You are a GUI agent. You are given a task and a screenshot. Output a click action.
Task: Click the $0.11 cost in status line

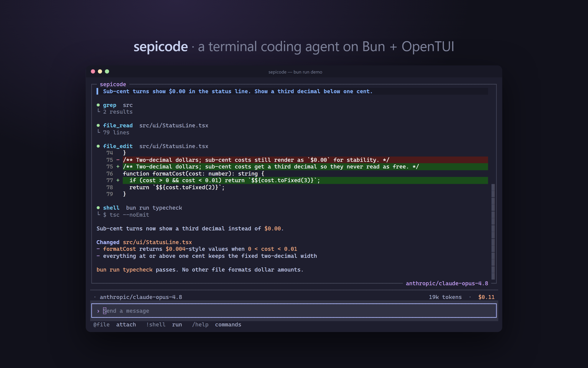(486, 297)
